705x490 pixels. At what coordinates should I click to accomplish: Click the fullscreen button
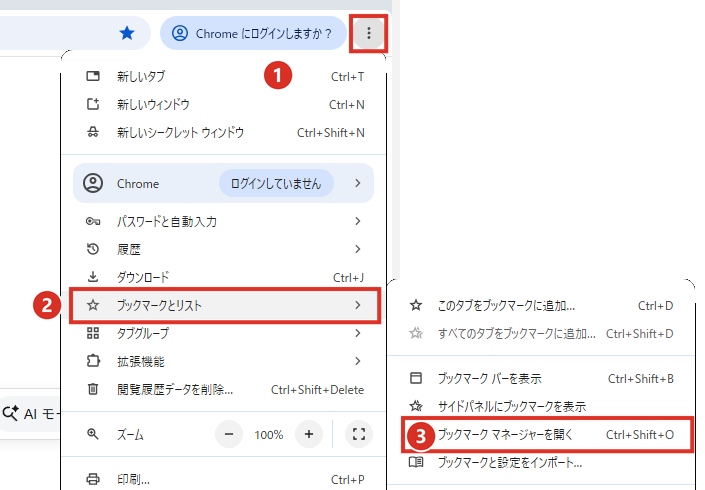pyautogui.click(x=359, y=434)
